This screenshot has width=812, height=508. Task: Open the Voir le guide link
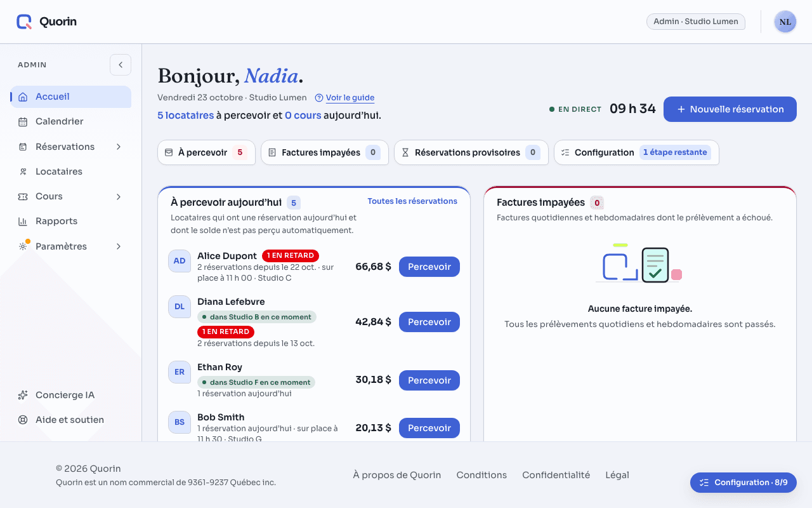click(350, 98)
